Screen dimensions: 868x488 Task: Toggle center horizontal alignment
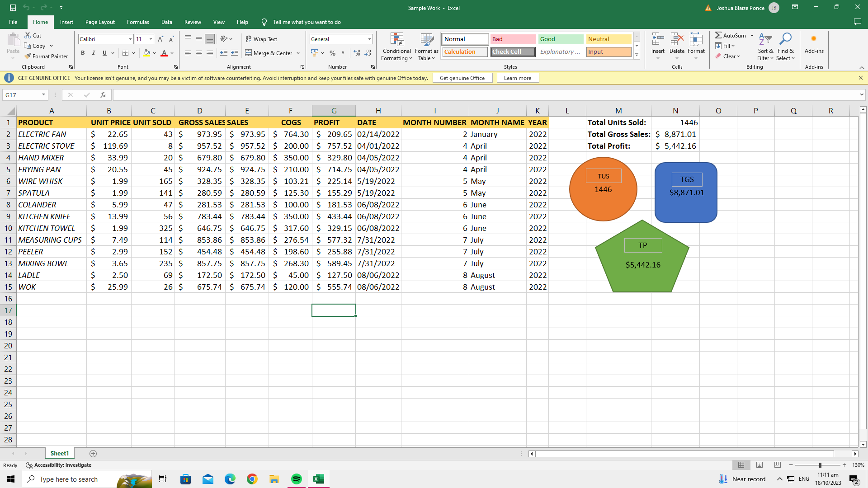point(199,53)
